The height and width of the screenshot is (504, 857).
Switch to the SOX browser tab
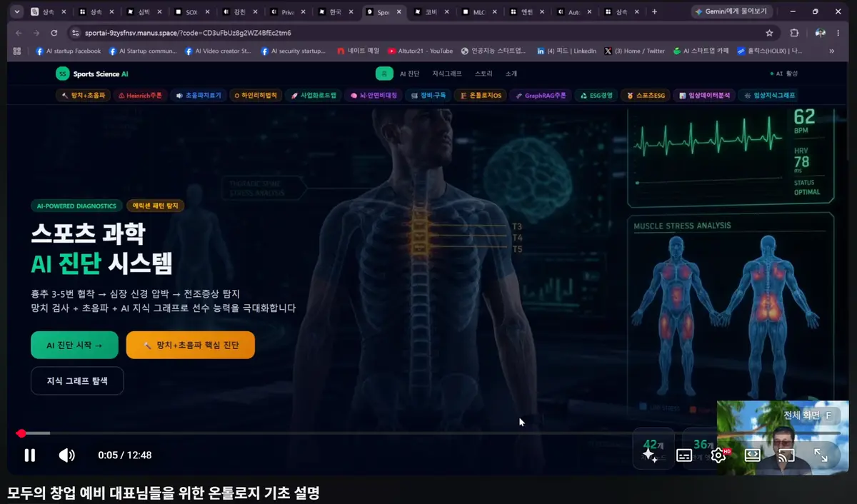(191, 12)
